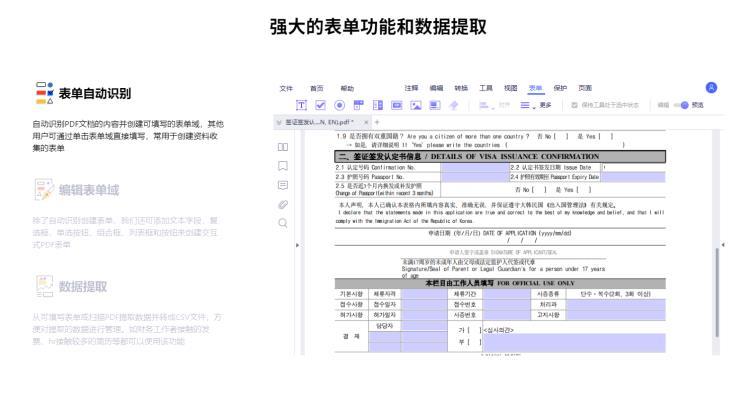750x411 pixels.
Task: Select the image field form tool
Action: 416,105
